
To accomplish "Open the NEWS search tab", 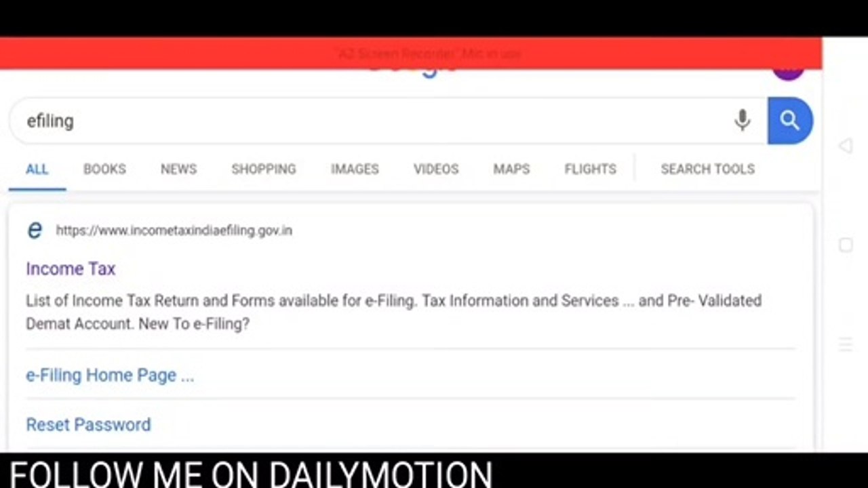I will coord(178,169).
